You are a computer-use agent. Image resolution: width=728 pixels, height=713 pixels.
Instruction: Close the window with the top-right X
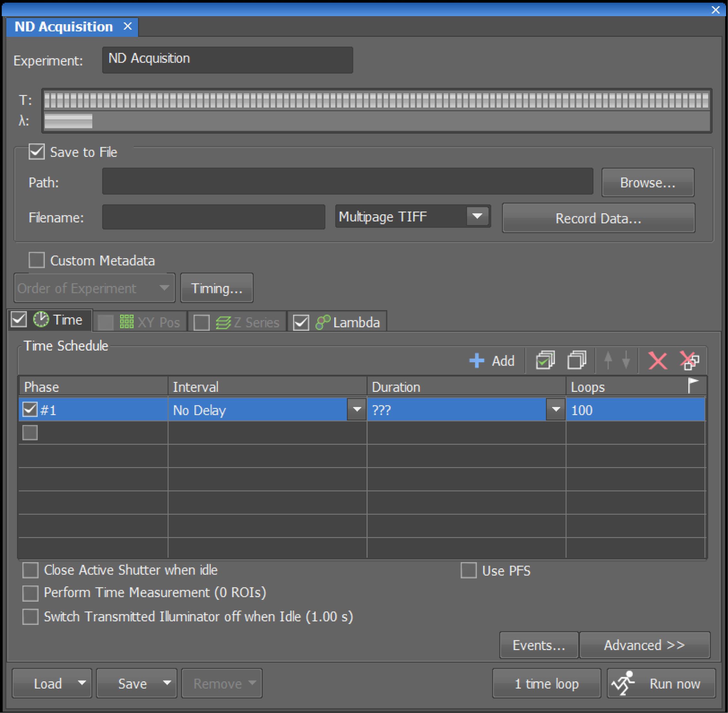click(715, 10)
